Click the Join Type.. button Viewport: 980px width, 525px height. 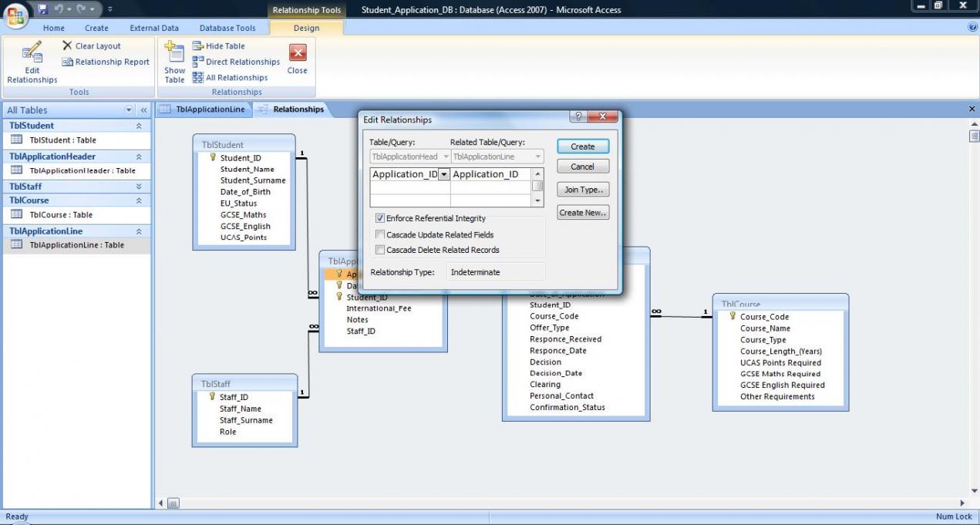click(583, 190)
